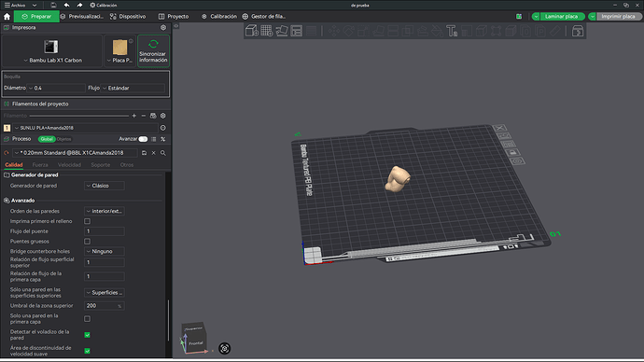
Task: Enable Imprima primero el relleno checkbox
Action: tap(87, 221)
